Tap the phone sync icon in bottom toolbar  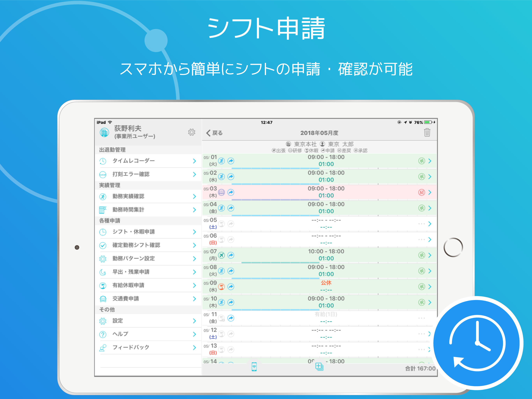(x=254, y=367)
